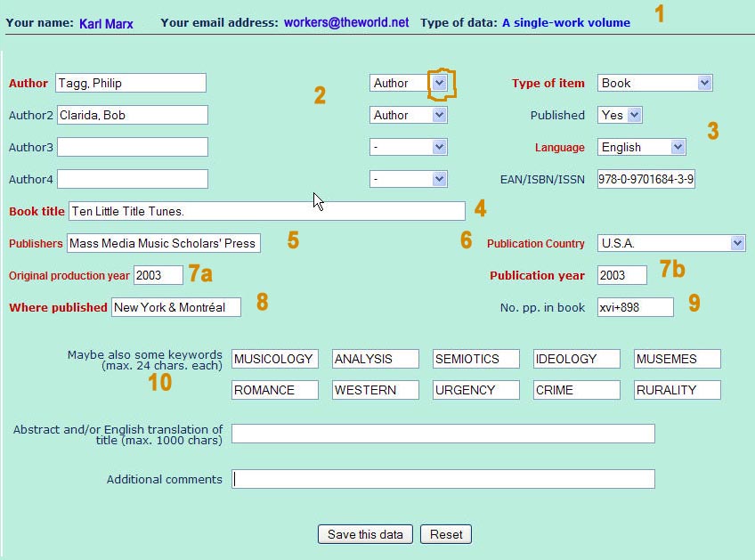
Task: Click the No. pp. in book field
Action: click(x=635, y=307)
